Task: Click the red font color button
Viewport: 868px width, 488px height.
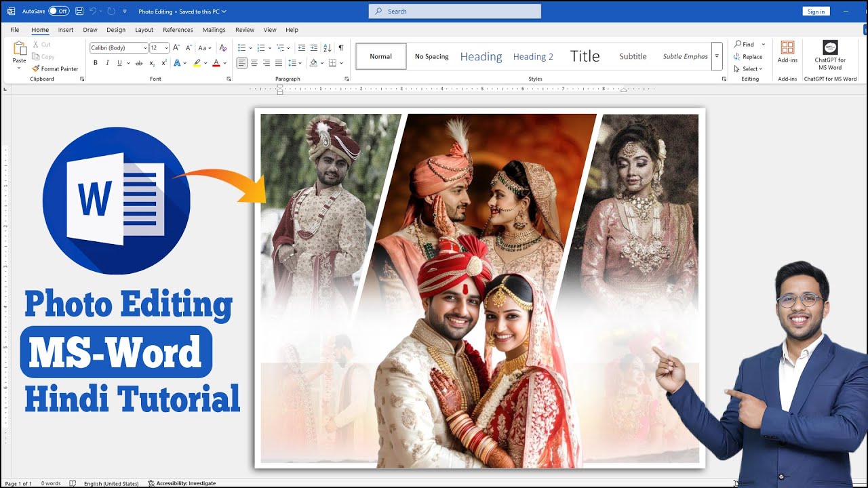Action: (x=216, y=63)
